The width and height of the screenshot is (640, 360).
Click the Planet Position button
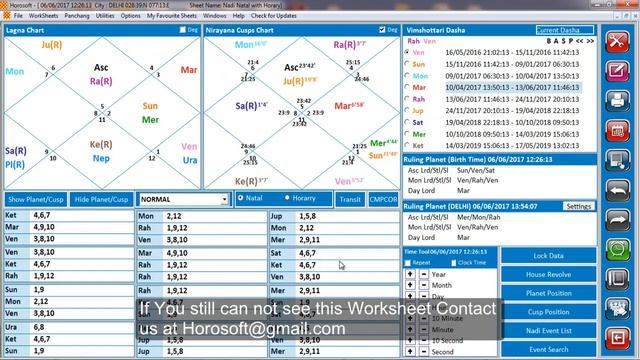[x=548, y=293]
